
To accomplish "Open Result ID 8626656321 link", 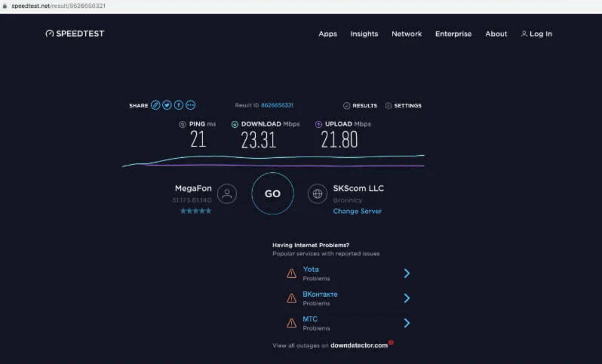I will point(277,105).
